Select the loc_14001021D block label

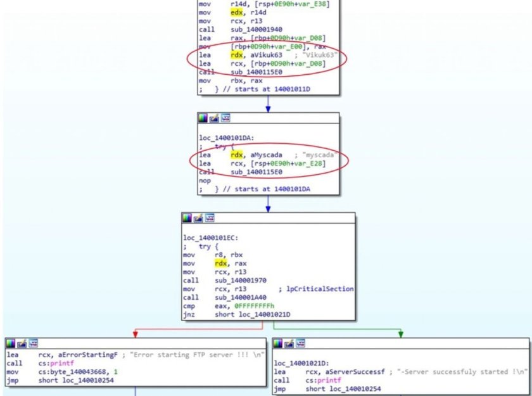pyautogui.click(x=301, y=364)
